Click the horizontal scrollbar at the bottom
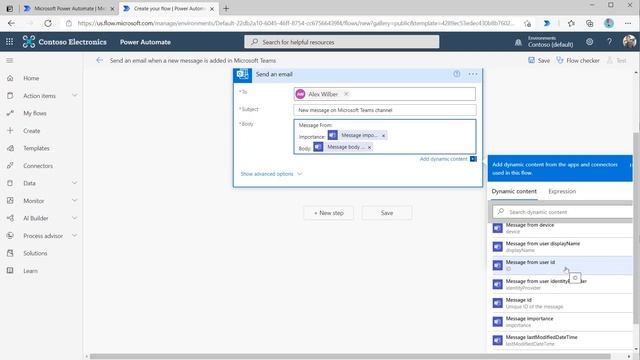The image size is (640, 360). click(x=350, y=356)
